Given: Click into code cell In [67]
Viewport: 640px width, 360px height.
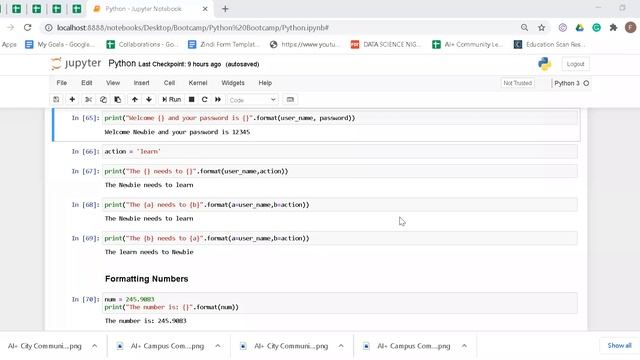Looking at the screenshot, I should 340,171.
